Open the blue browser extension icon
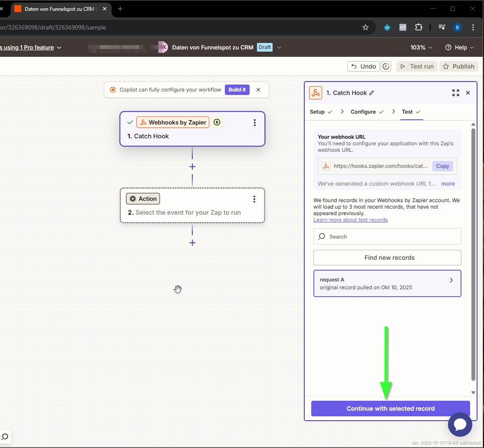This screenshot has height=448, width=484. point(387,27)
